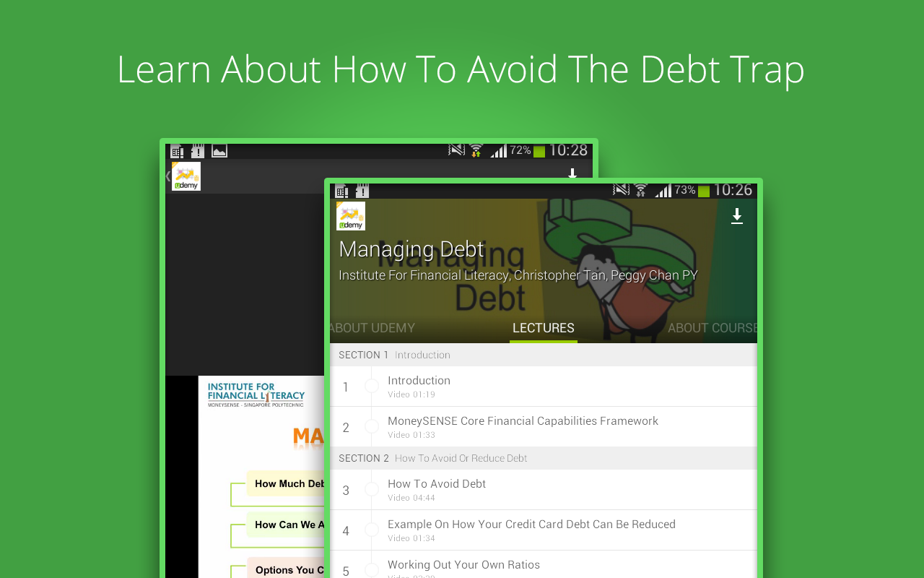Tap the SIM card notification icon in front window
The image size is (924, 578).
click(x=342, y=191)
